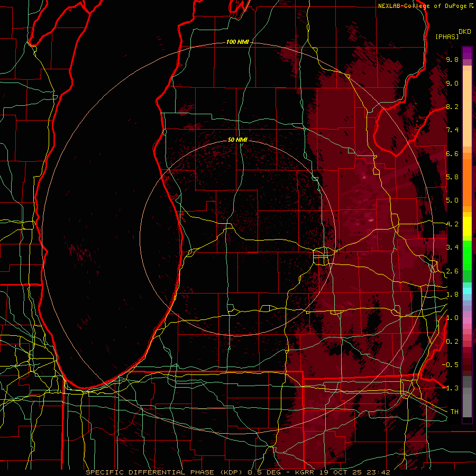The image size is (476, 476).
Task: Pick the pink segment of the color bar
Action: [x=467, y=321]
